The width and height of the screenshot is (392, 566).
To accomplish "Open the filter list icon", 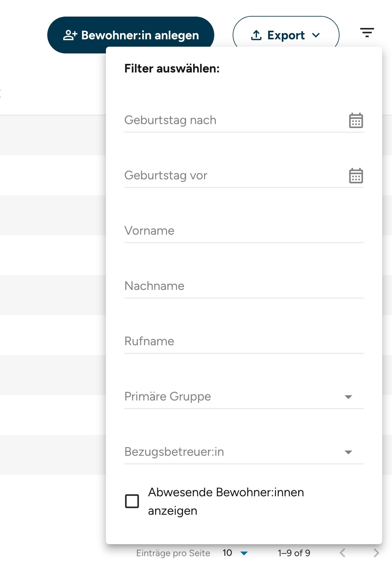I will coord(367,32).
